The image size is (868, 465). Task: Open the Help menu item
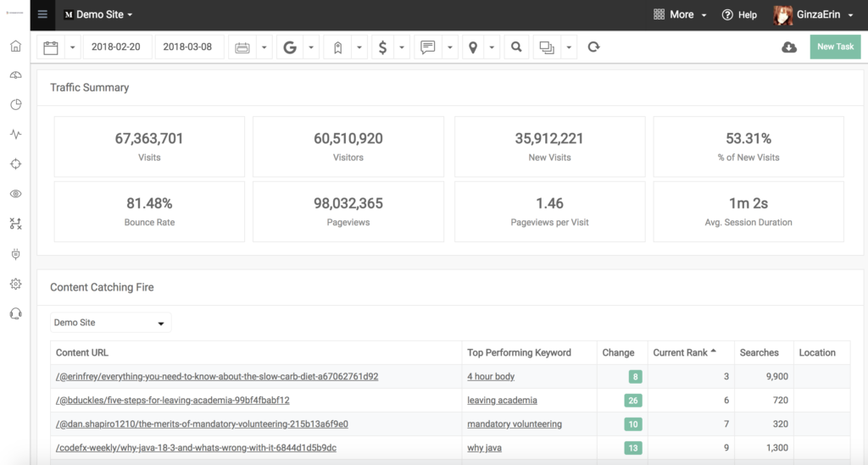(x=739, y=15)
